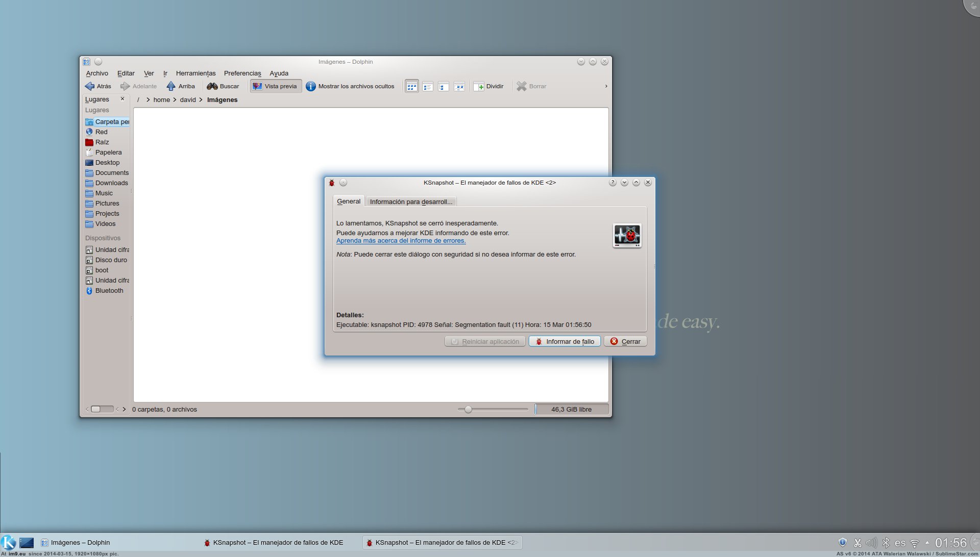Select first Unidad cifrada device entry

click(x=107, y=250)
